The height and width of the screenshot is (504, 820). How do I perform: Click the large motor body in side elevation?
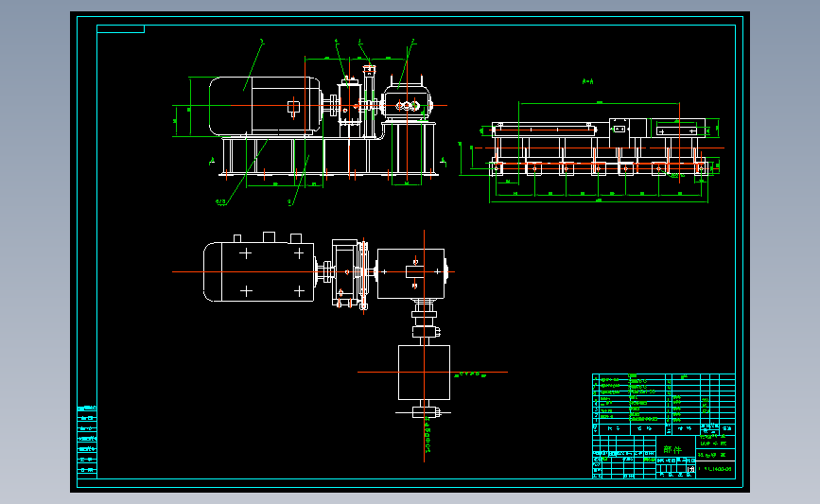[265, 107]
